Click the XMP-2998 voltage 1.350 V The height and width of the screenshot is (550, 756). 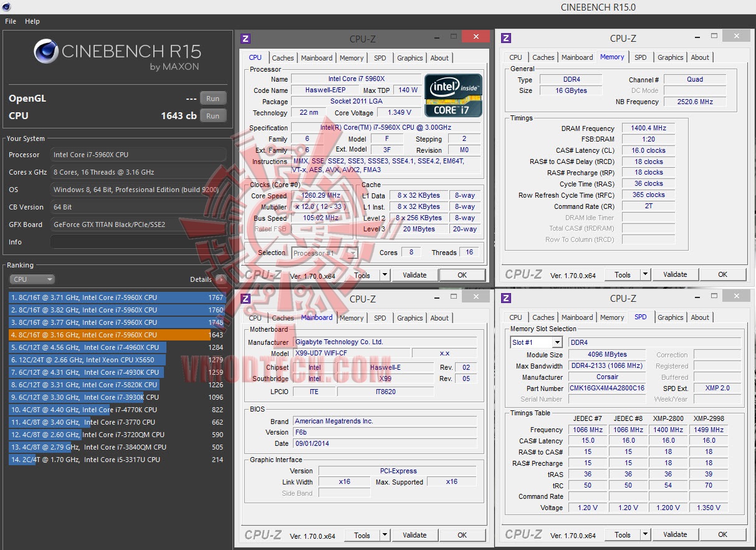[709, 508]
